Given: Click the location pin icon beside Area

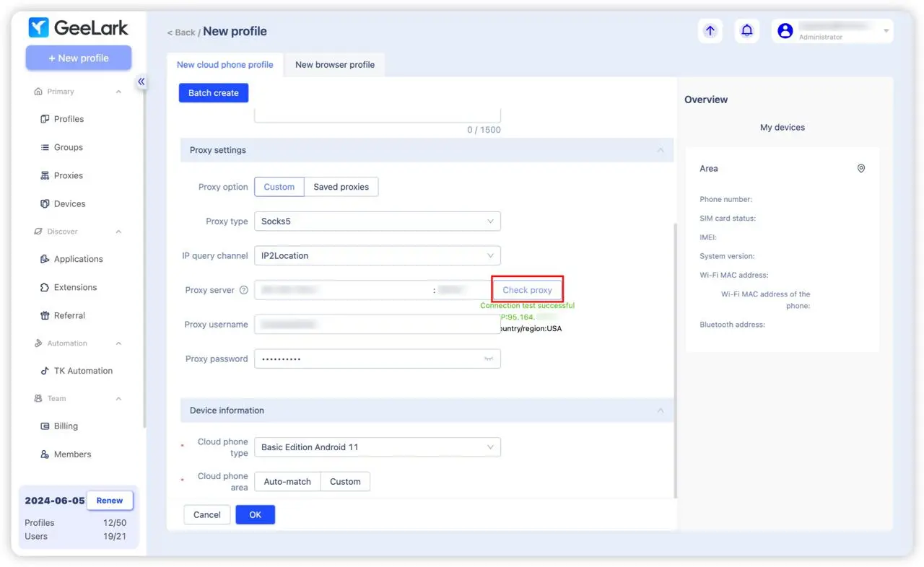Looking at the screenshot, I should (x=860, y=169).
